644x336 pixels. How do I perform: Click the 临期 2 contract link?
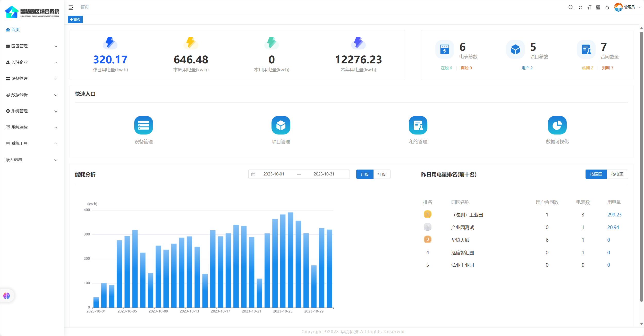[x=588, y=68]
